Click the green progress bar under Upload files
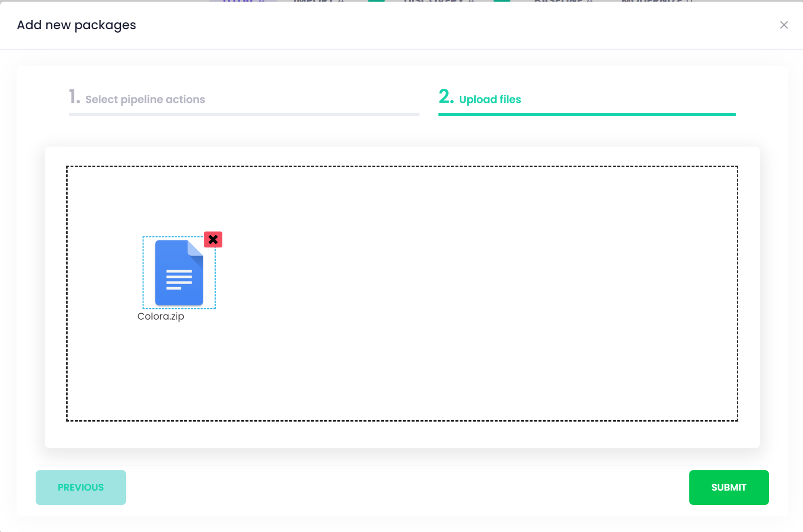803x532 pixels. (x=586, y=114)
